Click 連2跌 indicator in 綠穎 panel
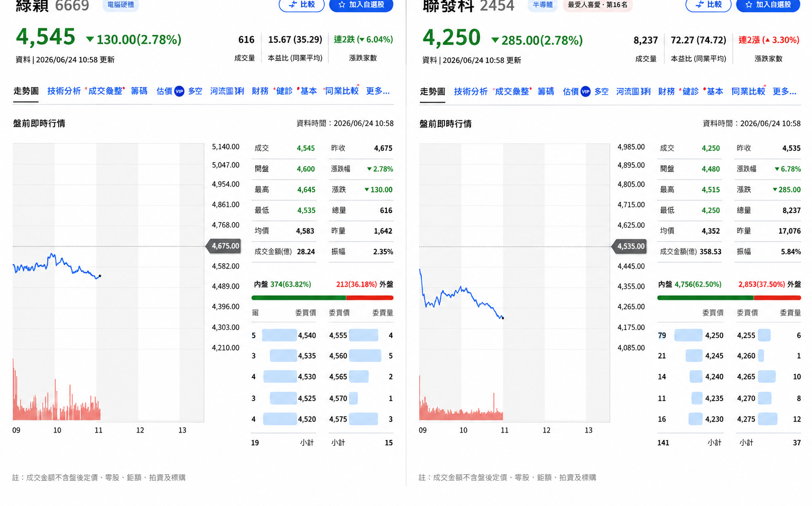Screen dimensions: 812x506 pyautogui.click(x=363, y=40)
